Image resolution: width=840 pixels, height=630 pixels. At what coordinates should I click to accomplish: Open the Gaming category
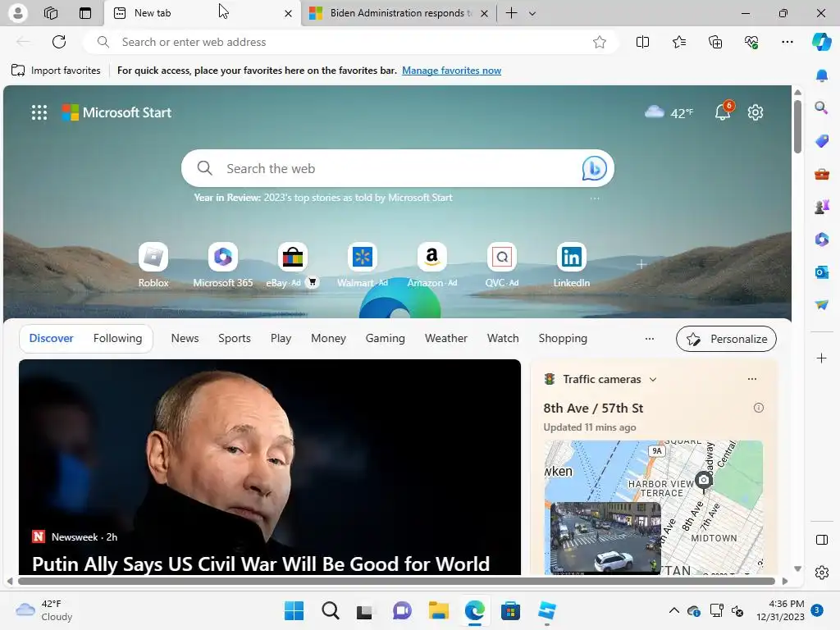pyautogui.click(x=386, y=339)
